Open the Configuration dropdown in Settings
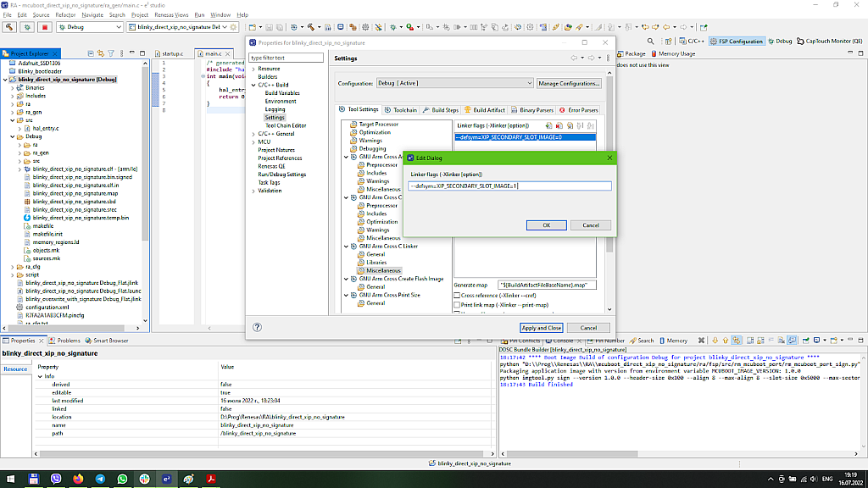The image size is (868, 488). (453, 83)
